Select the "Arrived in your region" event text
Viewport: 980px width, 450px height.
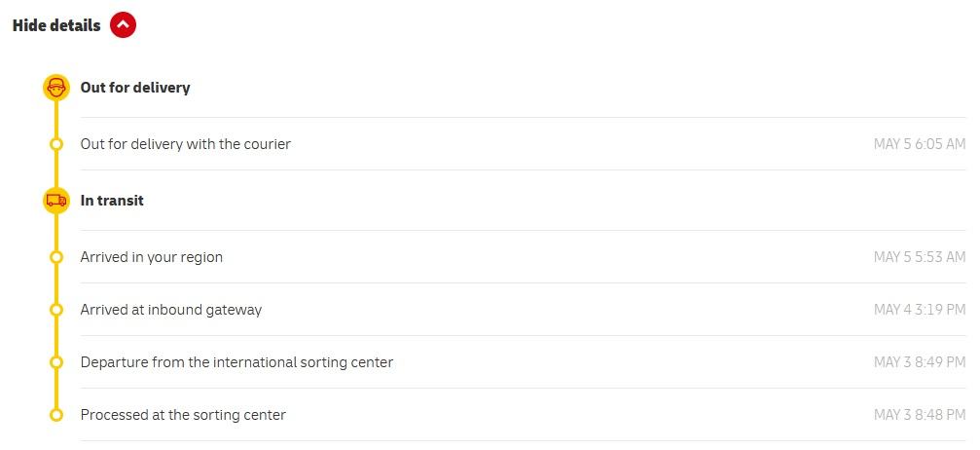152,257
